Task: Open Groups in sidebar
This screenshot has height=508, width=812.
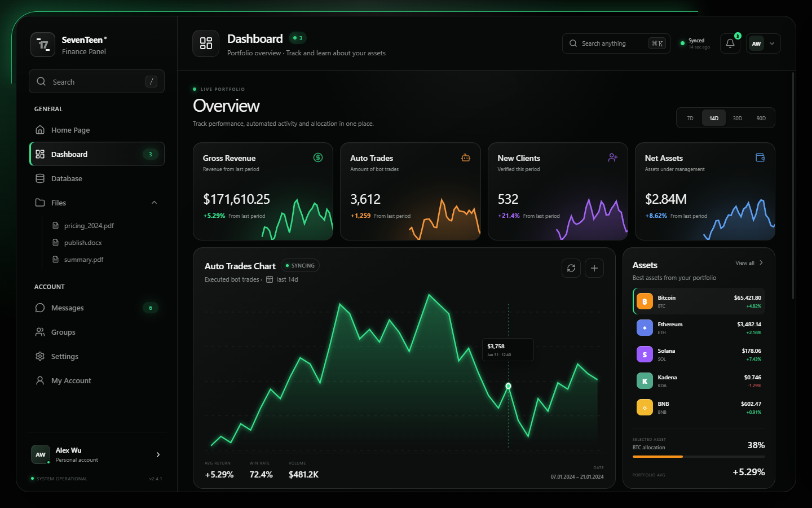Action: [96, 332]
